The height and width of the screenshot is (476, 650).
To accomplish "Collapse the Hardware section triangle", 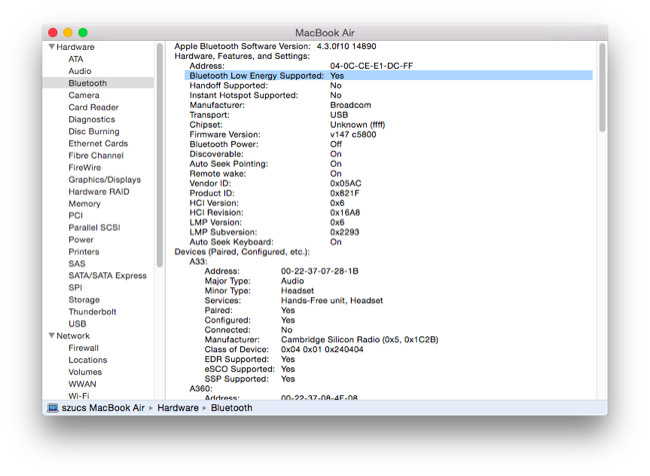I will click(x=52, y=47).
